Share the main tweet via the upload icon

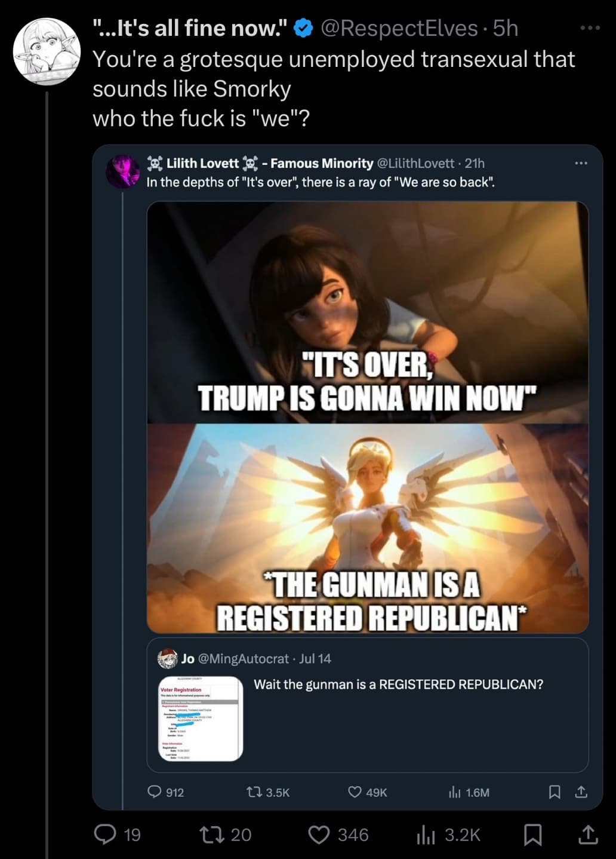pyautogui.click(x=588, y=834)
